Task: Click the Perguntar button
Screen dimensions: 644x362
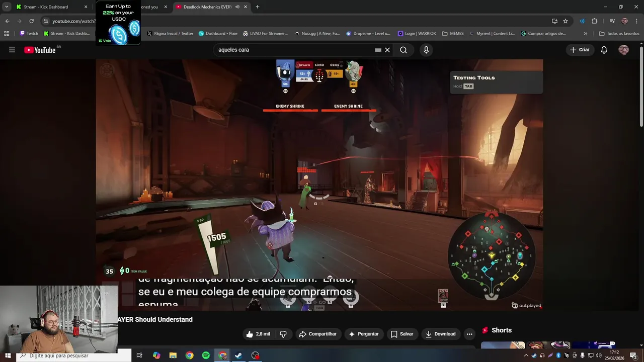Action: coord(364,334)
